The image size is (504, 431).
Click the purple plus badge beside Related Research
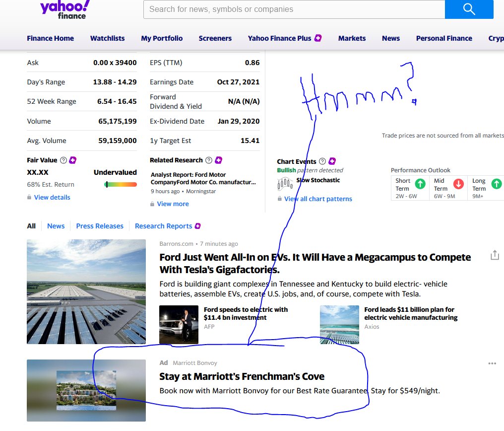[219, 160]
